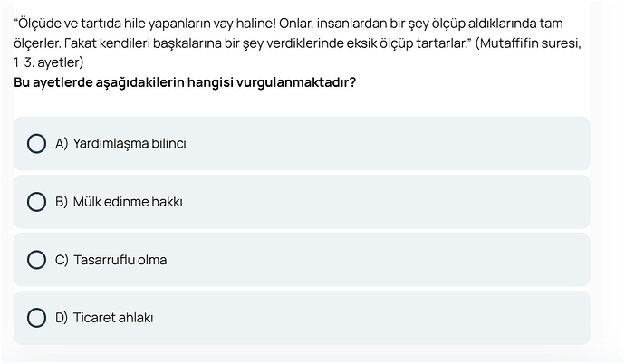625x364 pixels.
Task: Select the radio button for option C
Action: pos(37,260)
